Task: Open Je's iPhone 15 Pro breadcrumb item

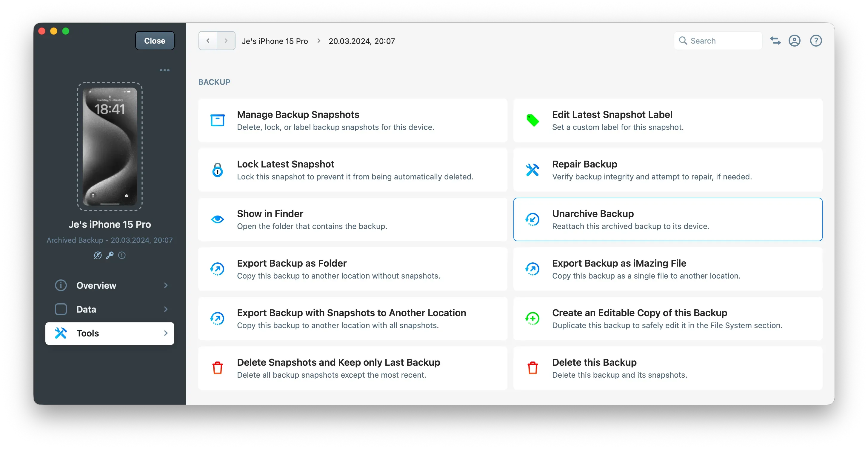Action: 275,41
